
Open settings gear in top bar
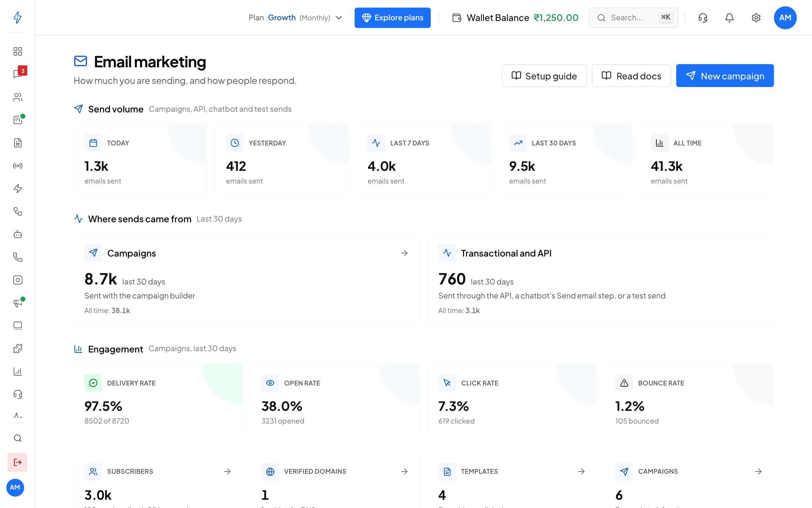tap(756, 17)
